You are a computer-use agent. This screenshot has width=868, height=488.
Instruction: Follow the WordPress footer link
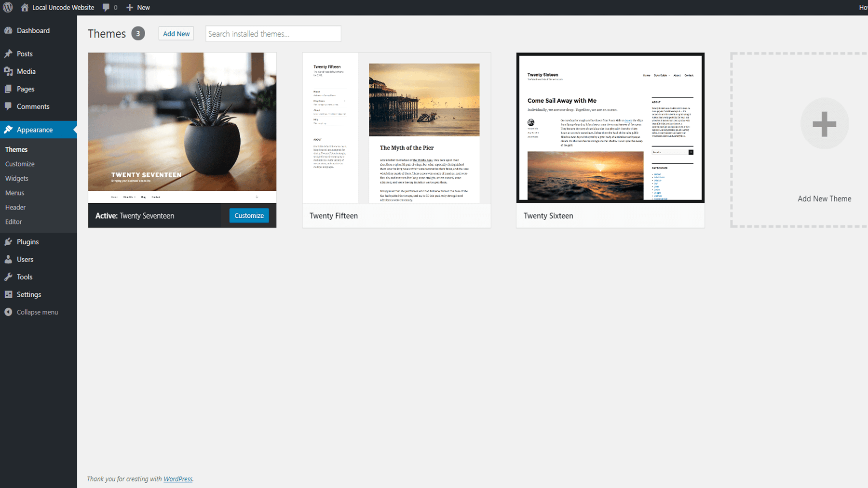[x=178, y=479]
